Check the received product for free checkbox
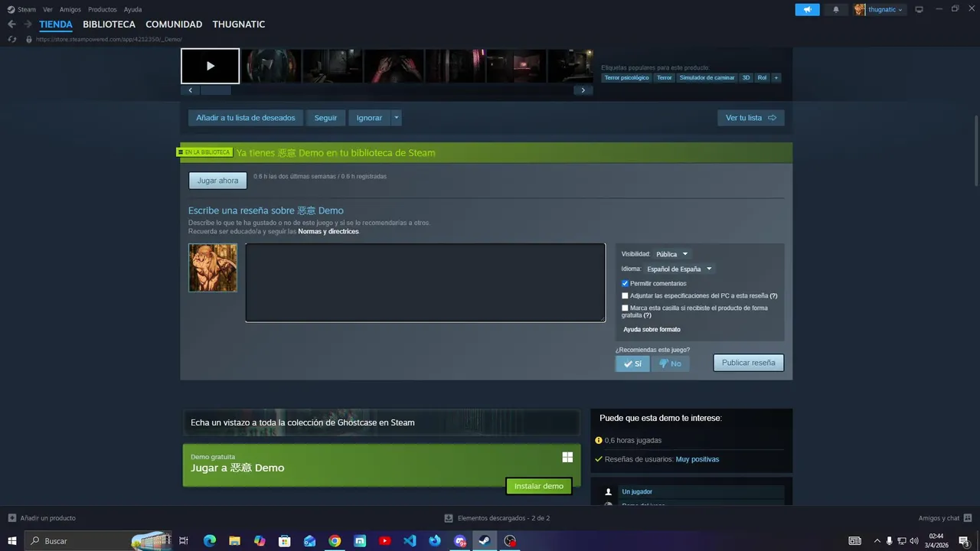The height and width of the screenshot is (551, 980). (x=625, y=308)
